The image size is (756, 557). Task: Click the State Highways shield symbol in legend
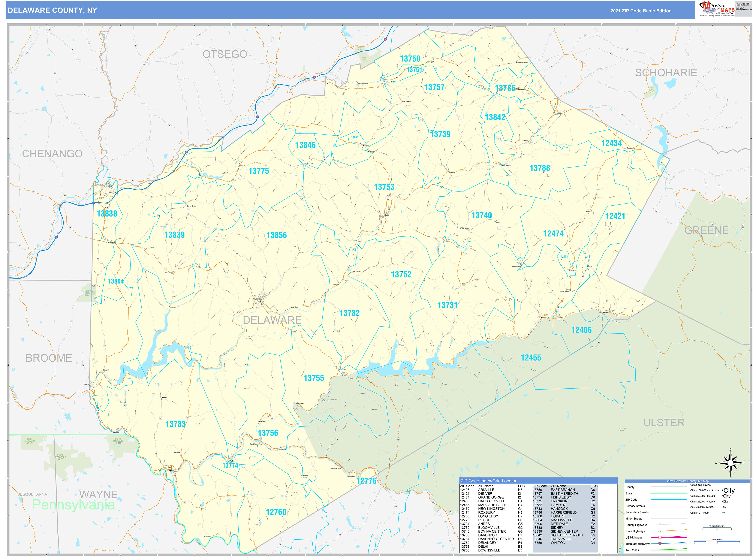tap(660, 531)
